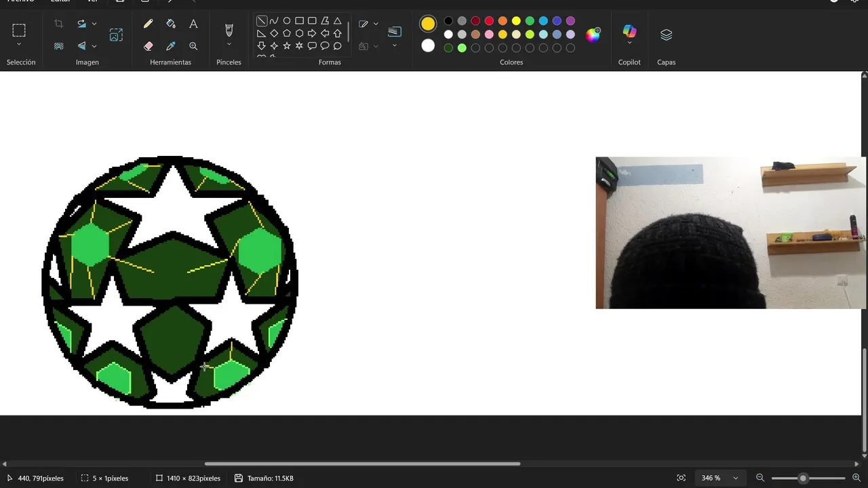Click the zoom out minus button
868x488 pixels.
(760, 478)
